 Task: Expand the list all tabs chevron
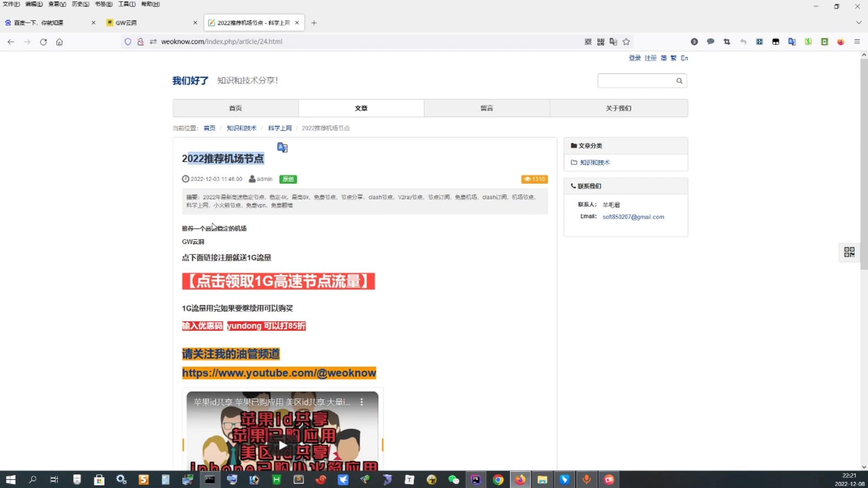859,22
